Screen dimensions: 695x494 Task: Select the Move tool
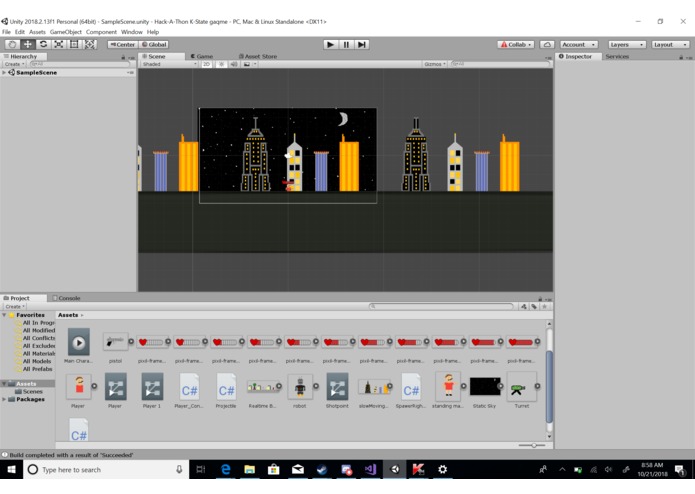pos(27,44)
